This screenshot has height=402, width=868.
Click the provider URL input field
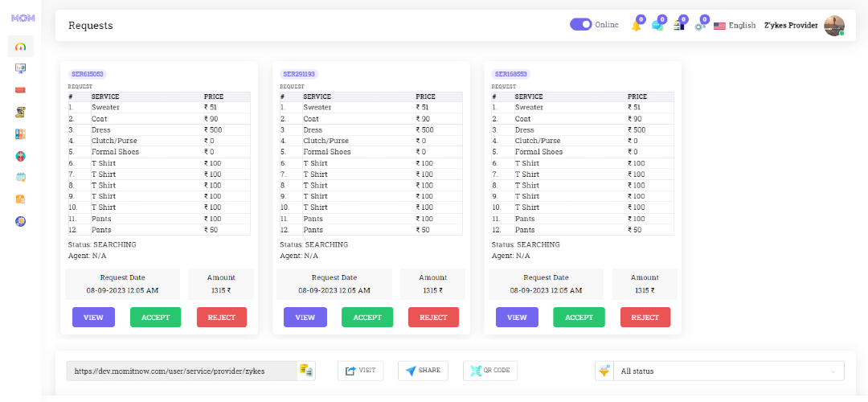click(x=182, y=371)
